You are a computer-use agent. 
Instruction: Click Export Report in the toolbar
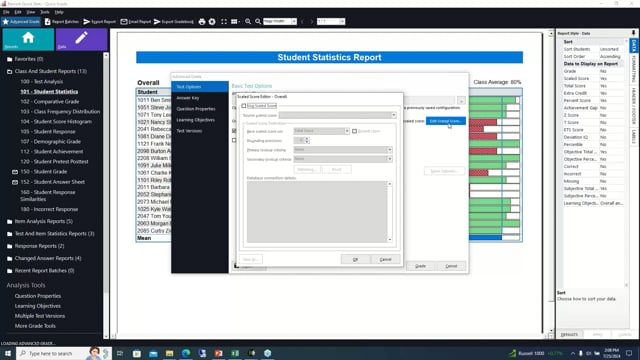tap(100, 22)
